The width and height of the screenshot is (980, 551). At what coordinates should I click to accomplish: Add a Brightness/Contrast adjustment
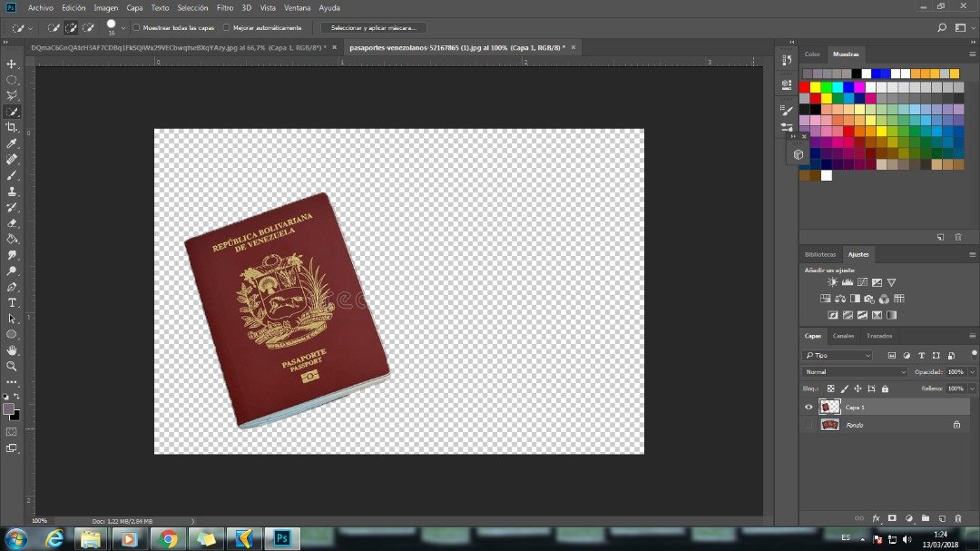[x=832, y=282]
